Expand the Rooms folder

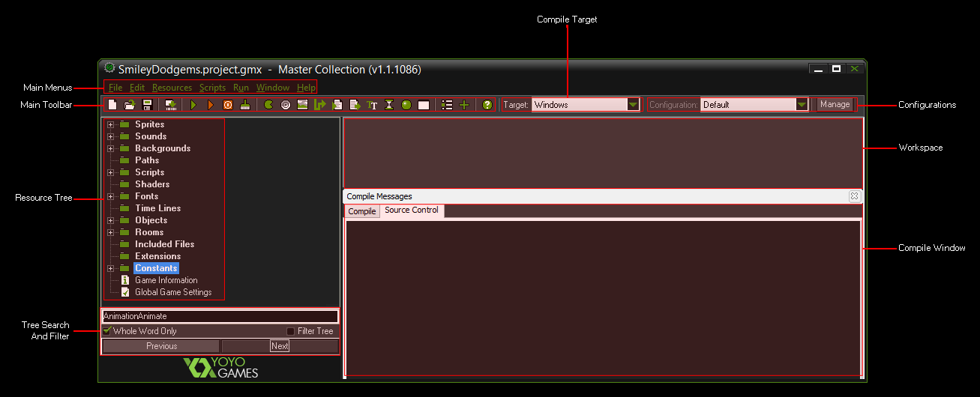tap(111, 232)
